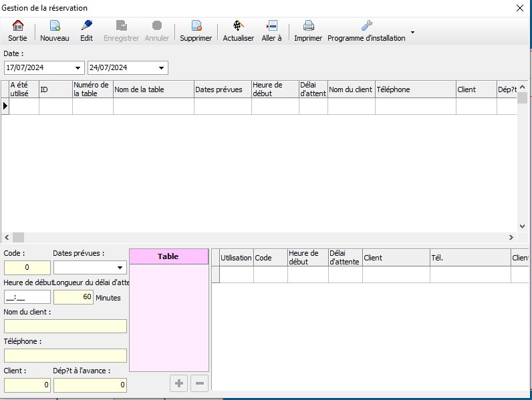Focus the Téléphone input field
This screenshot has width=532, height=400.
65,355
